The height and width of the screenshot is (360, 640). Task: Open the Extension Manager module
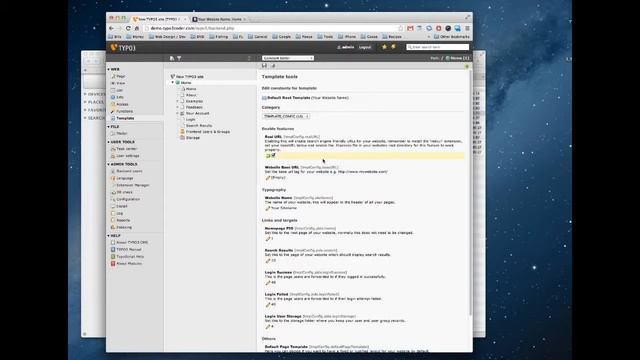[132, 185]
